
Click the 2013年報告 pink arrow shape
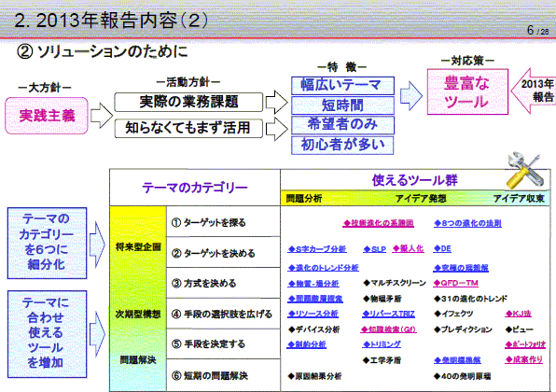click(533, 91)
